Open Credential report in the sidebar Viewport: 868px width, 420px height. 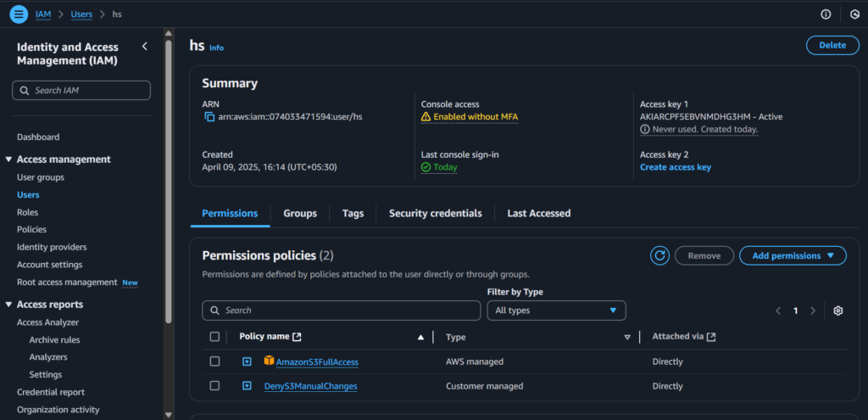point(51,392)
